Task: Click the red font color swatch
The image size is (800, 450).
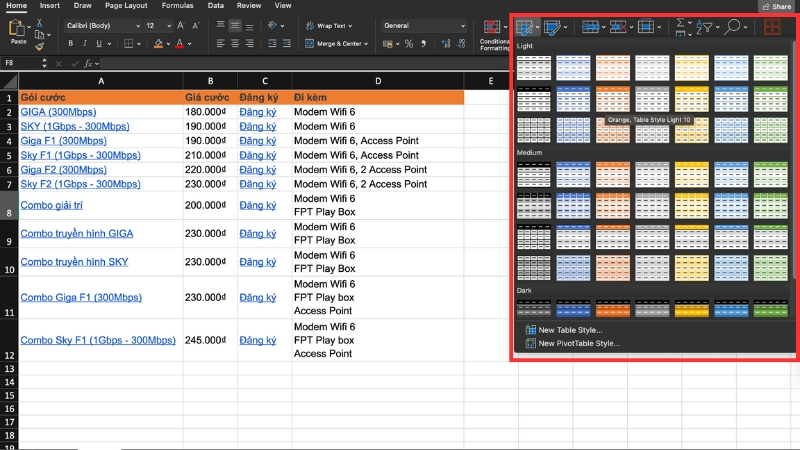Action: (x=178, y=44)
